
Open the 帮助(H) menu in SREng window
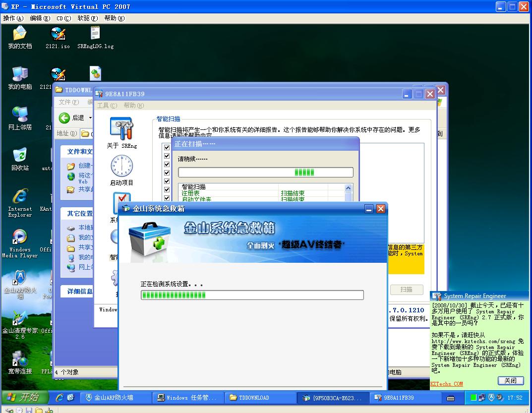(134, 106)
